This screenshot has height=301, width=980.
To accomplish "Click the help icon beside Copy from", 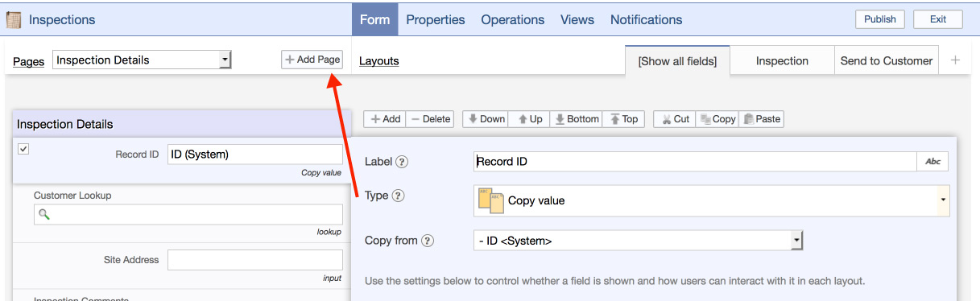I will click(428, 241).
